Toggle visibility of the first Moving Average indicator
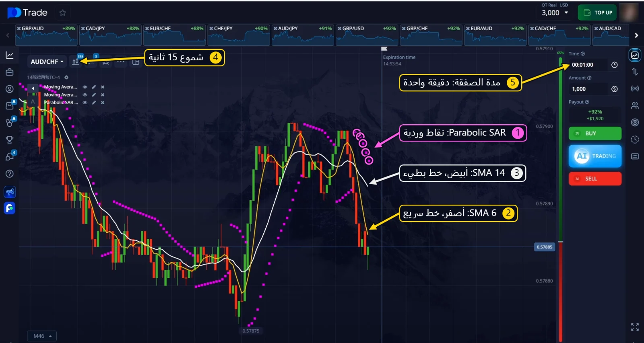The height and width of the screenshot is (343, 644). 85,87
